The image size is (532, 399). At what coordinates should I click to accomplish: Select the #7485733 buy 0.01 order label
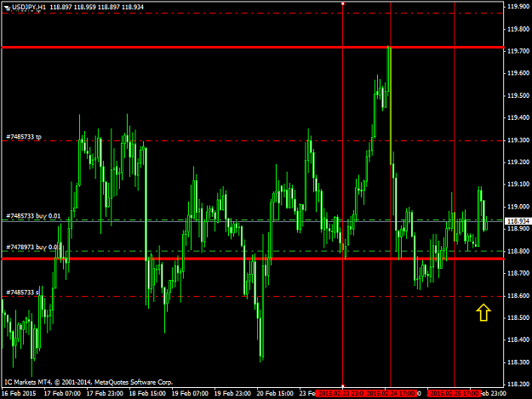[x=33, y=216]
